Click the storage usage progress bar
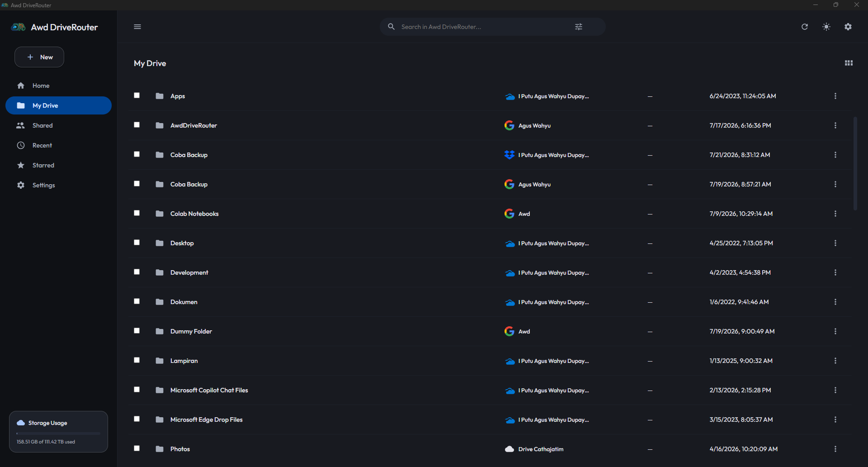This screenshot has height=467, width=868. [58, 434]
